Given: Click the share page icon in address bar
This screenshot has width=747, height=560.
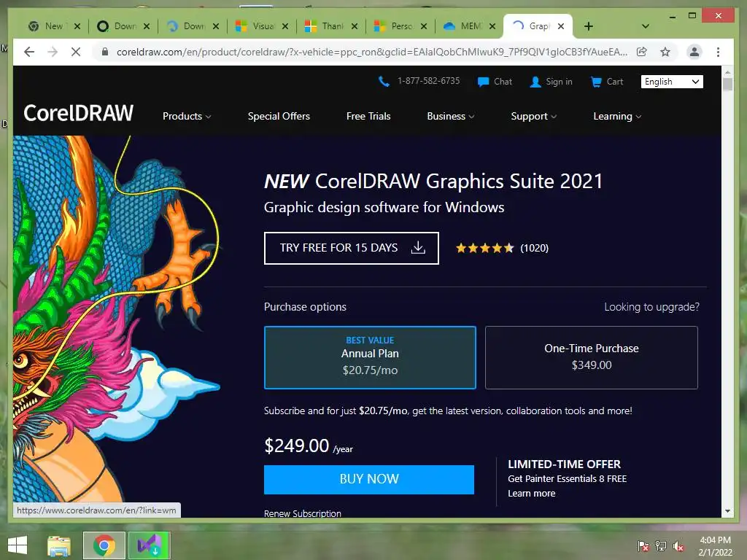Looking at the screenshot, I should [642, 52].
